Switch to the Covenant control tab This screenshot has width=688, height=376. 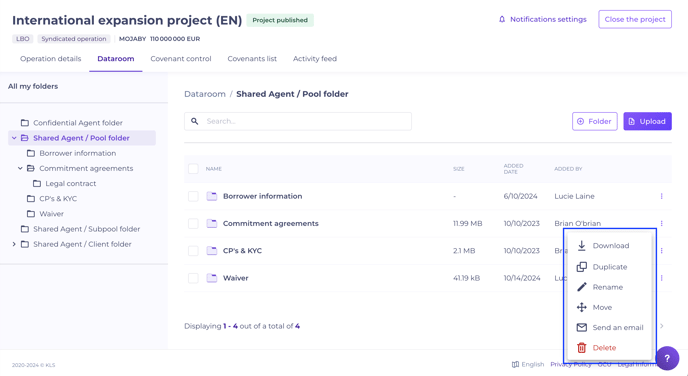[181, 59]
